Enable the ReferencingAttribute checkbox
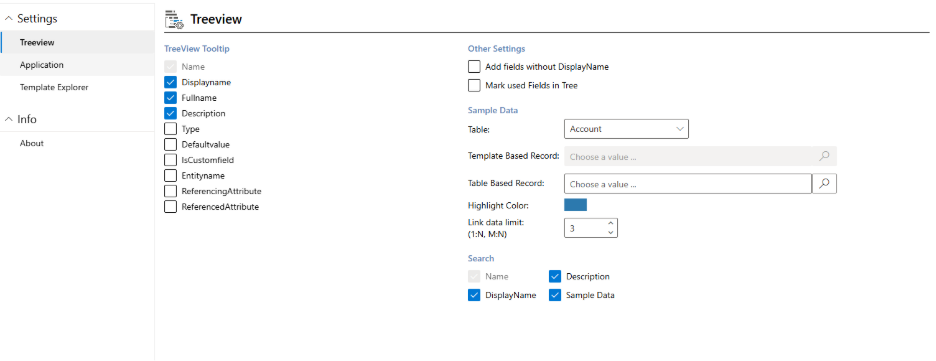Viewport: 936px width, 361px height. (x=171, y=191)
